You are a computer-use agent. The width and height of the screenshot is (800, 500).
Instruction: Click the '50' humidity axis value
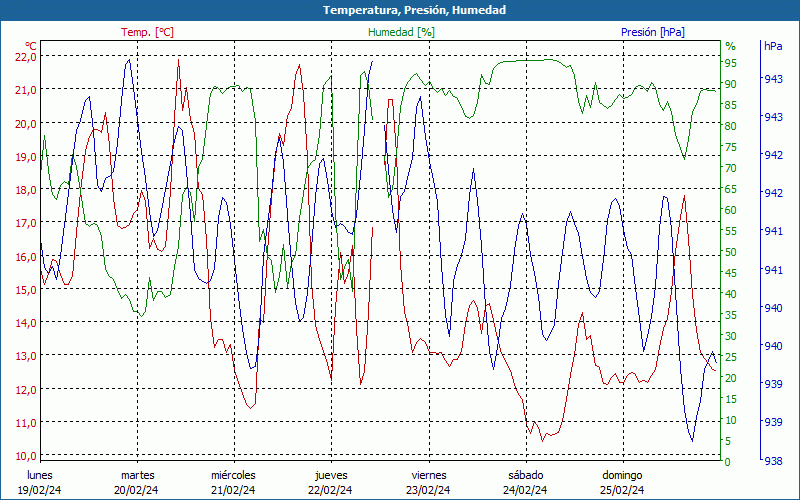tap(731, 252)
